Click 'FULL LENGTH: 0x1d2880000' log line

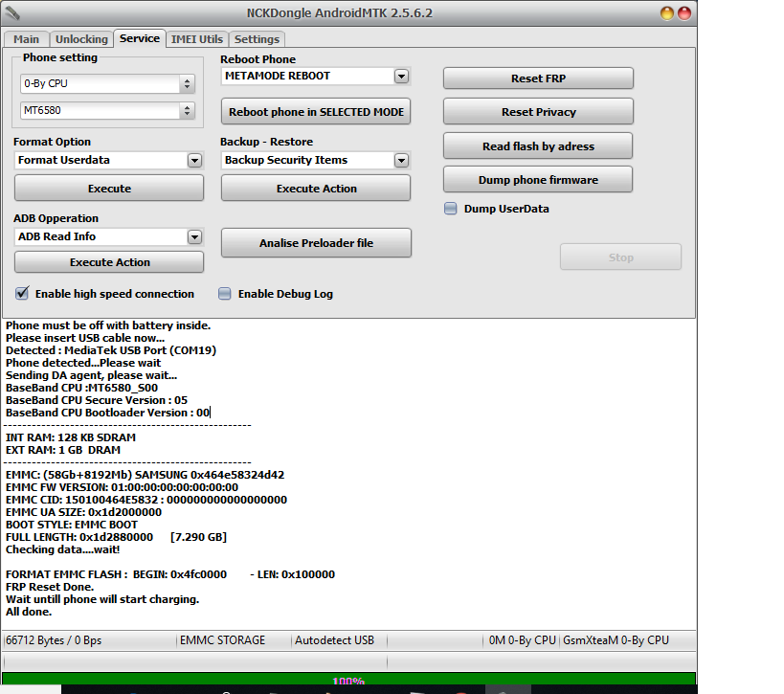[116, 538]
